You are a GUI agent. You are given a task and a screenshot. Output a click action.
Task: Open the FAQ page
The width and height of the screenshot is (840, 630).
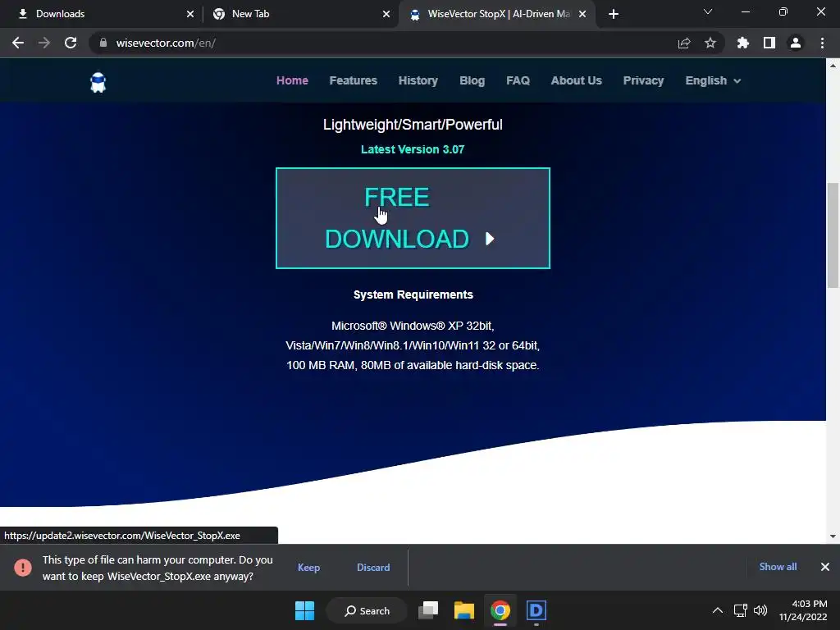tap(518, 80)
